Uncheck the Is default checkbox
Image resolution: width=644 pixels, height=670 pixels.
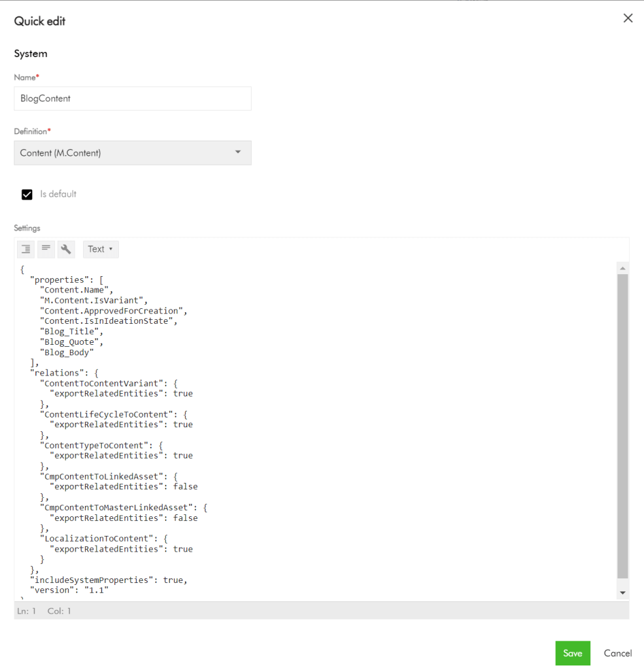point(27,194)
